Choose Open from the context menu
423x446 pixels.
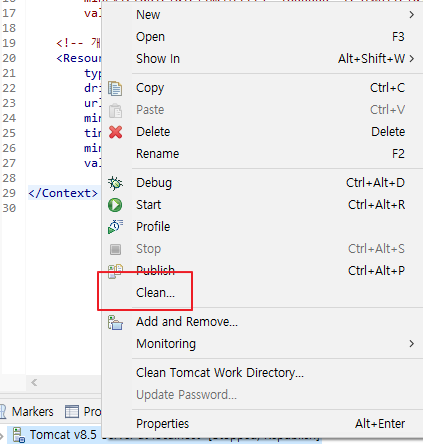(262, 37)
